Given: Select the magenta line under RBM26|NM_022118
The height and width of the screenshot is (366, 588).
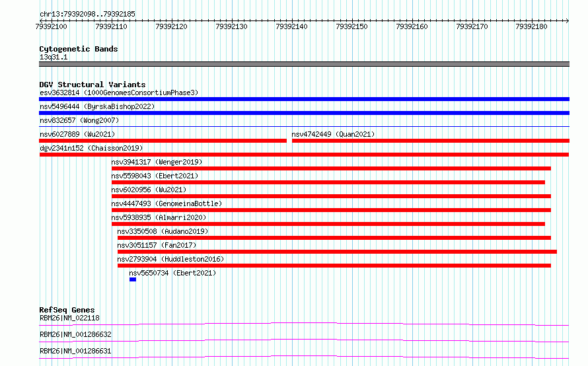Looking at the screenshot, I should pyautogui.click(x=304, y=324).
